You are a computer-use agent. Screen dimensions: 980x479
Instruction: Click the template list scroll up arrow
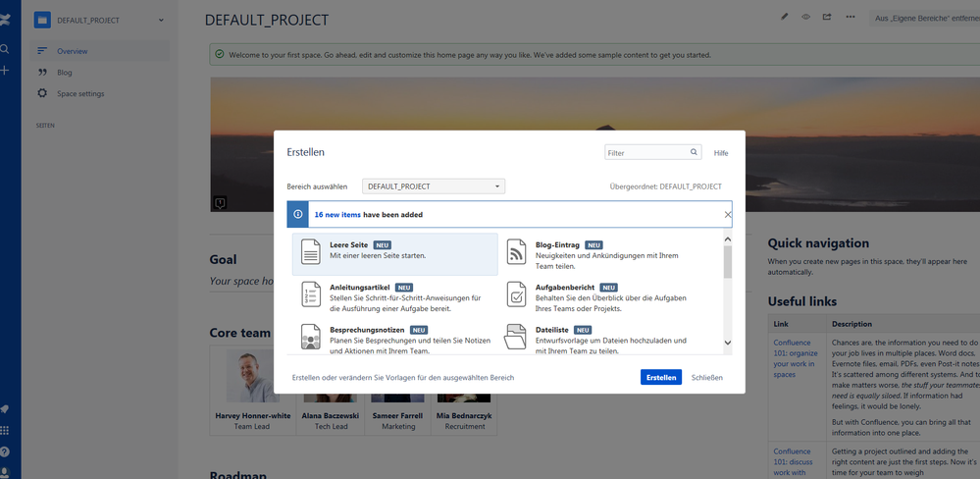click(728, 239)
